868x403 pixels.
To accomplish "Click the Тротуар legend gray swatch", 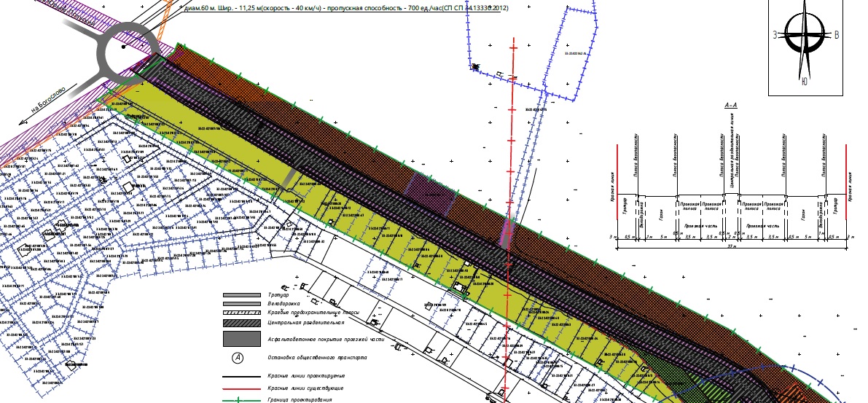I will 241,294.
